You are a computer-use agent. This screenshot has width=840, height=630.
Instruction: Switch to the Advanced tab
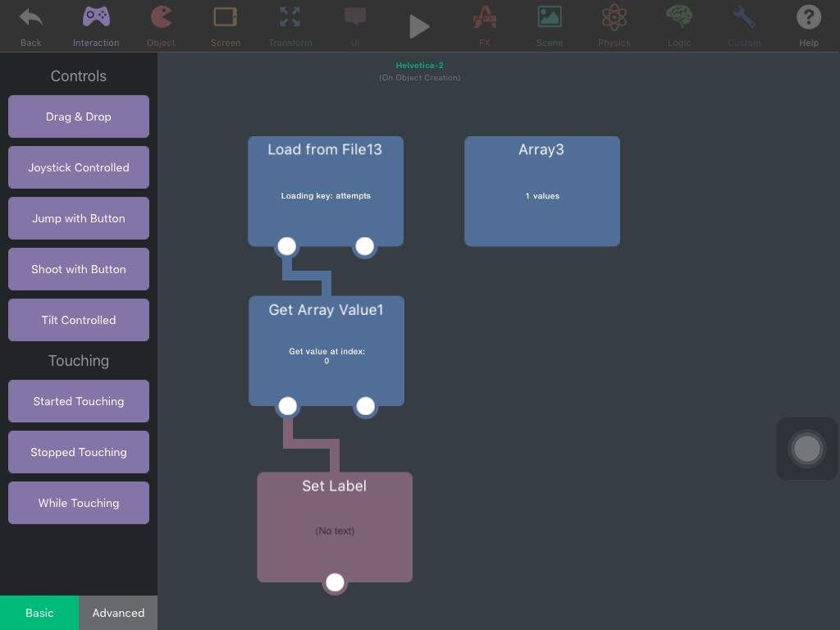tap(118, 613)
